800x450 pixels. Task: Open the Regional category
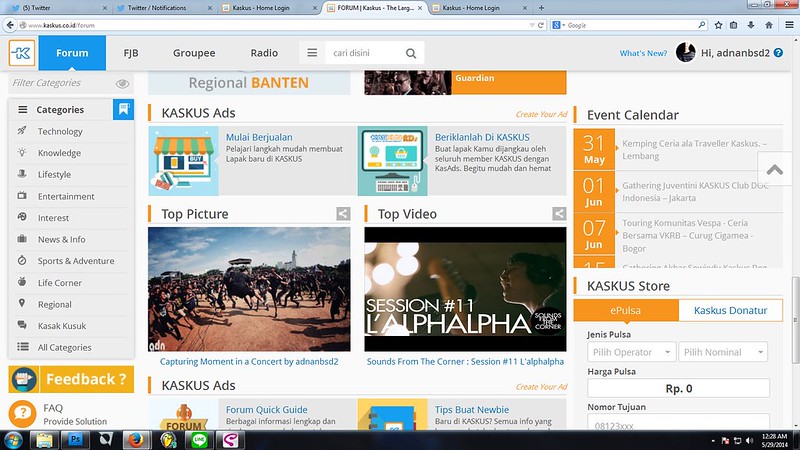(x=55, y=304)
